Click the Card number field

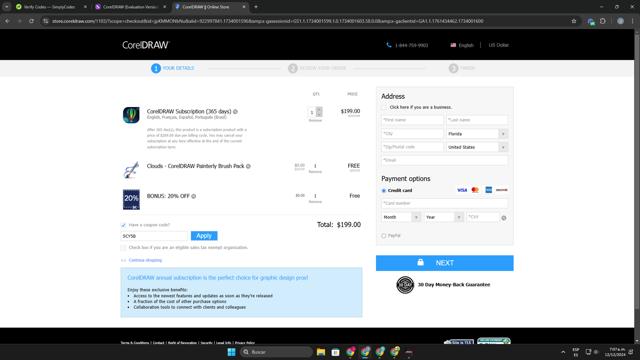point(444,203)
